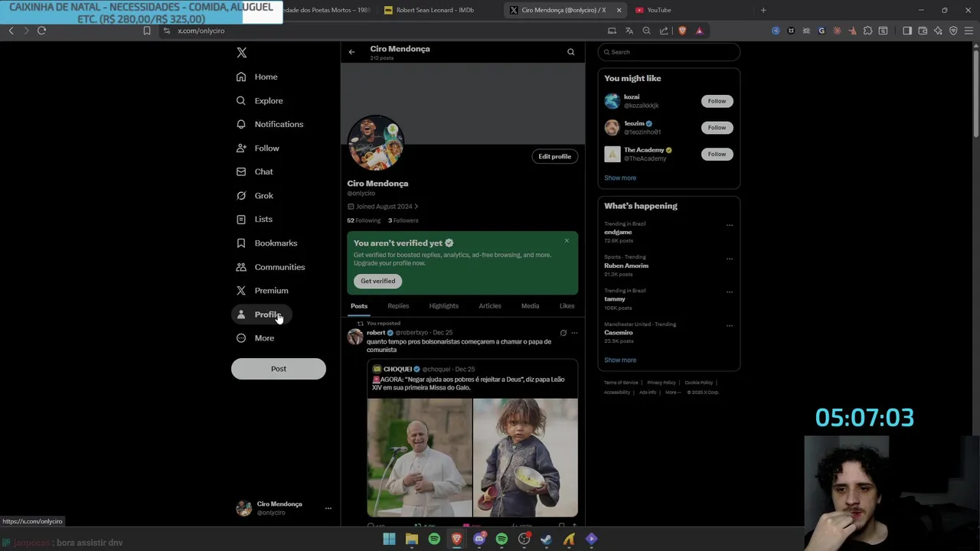Click the search icon on the profile header
Screen dimensions: 980x551
(x=570, y=52)
